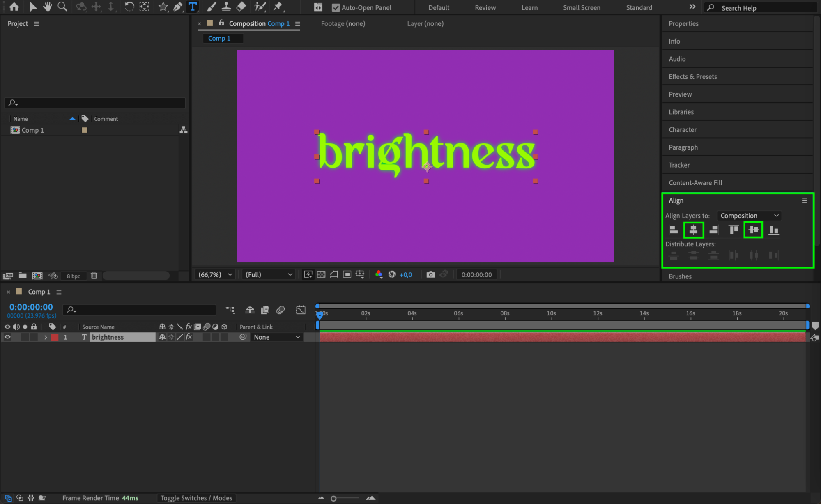This screenshot has width=821, height=504.
Task: Open Align Layers to Composition dropdown
Action: (x=749, y=216)
